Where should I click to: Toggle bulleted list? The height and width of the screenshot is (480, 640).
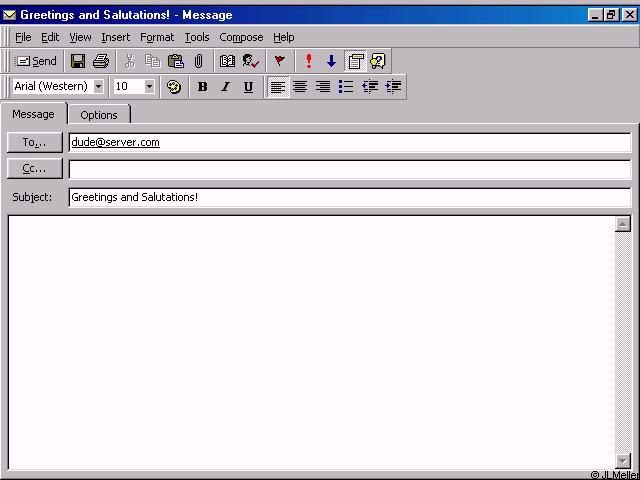click(x=346, y=87)
